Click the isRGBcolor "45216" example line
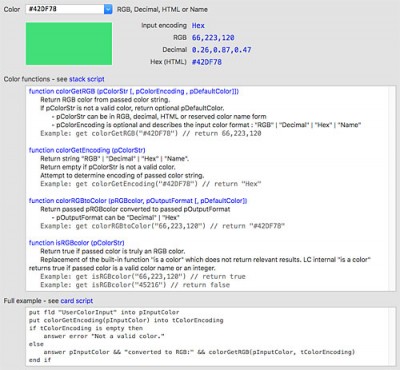The width and height of the screenshot is (400, 370). coord(135,285)
